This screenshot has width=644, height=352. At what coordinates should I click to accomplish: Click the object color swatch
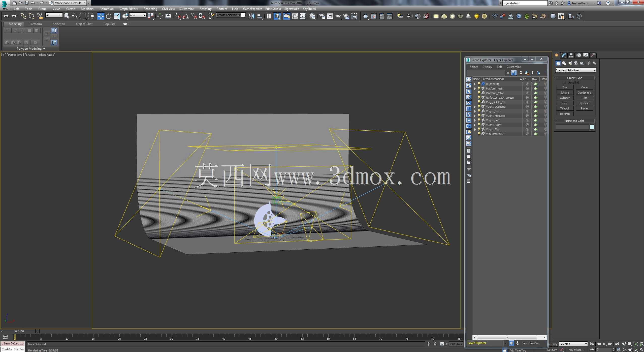point(592,127)
